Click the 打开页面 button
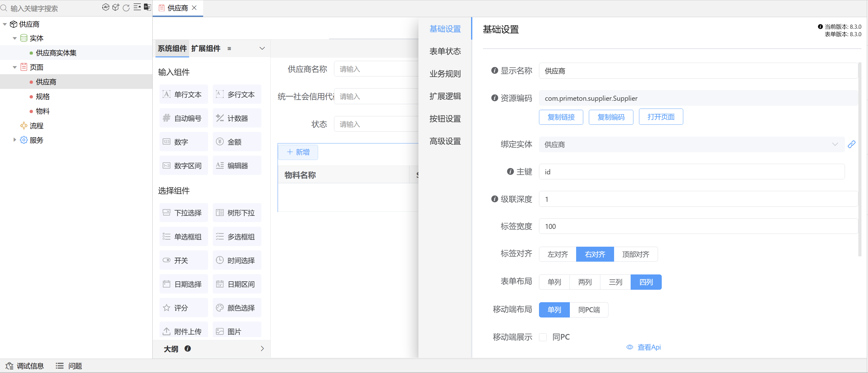 [x=661, y=117]
